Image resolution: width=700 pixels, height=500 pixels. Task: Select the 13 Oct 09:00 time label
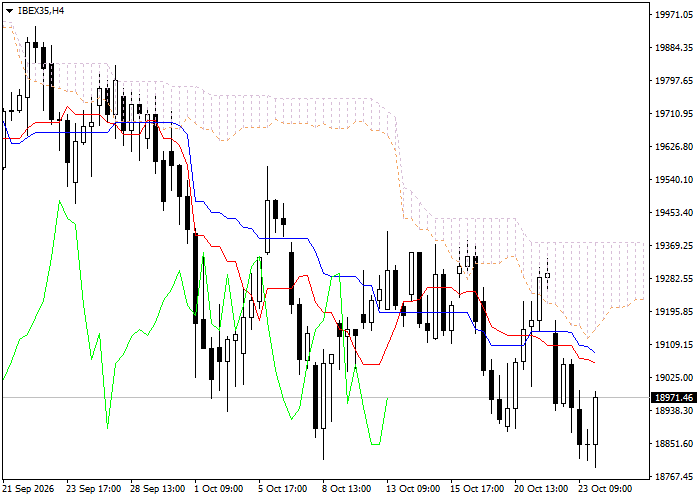tap(413, 489)
